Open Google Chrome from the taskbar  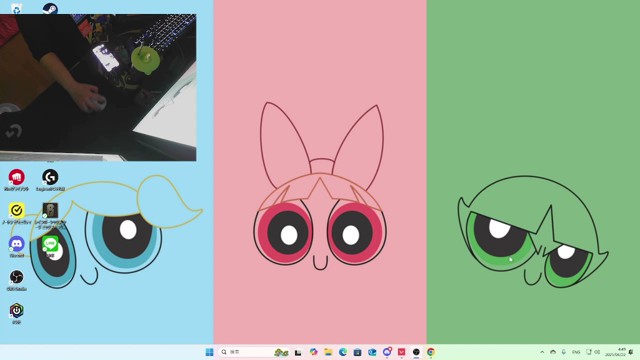(431, 352)
